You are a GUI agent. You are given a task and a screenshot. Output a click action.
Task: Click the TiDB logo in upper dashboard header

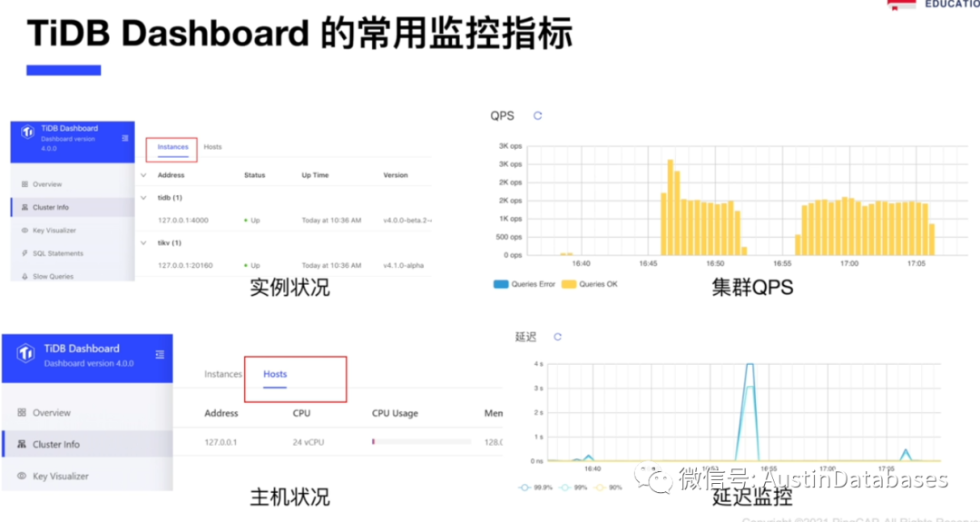pos(27,132)
